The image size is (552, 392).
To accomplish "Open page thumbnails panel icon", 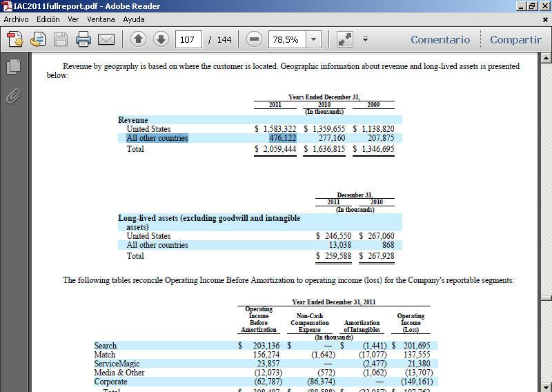I will coord(13,66).
